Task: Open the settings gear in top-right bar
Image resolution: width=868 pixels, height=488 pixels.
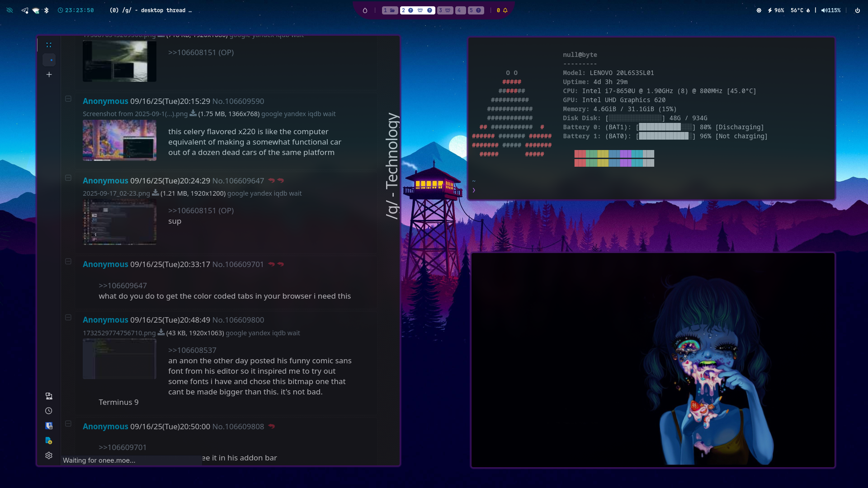Action: (x=759, y=10)
